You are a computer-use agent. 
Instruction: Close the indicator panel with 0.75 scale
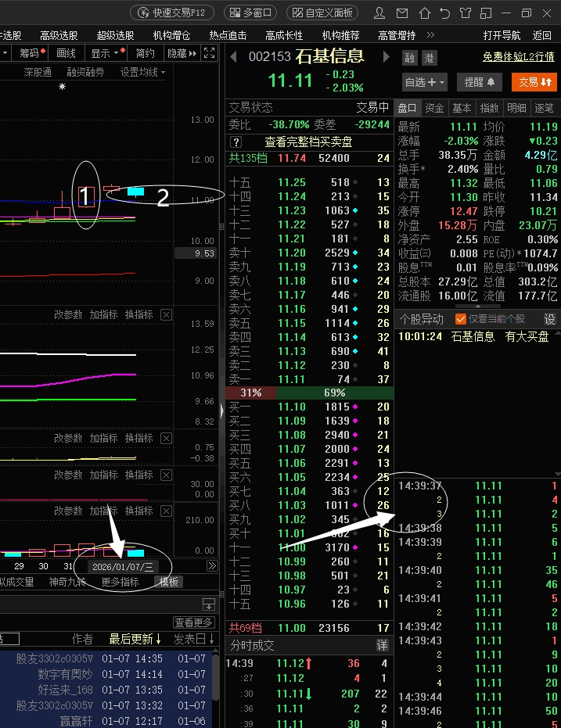166,438
